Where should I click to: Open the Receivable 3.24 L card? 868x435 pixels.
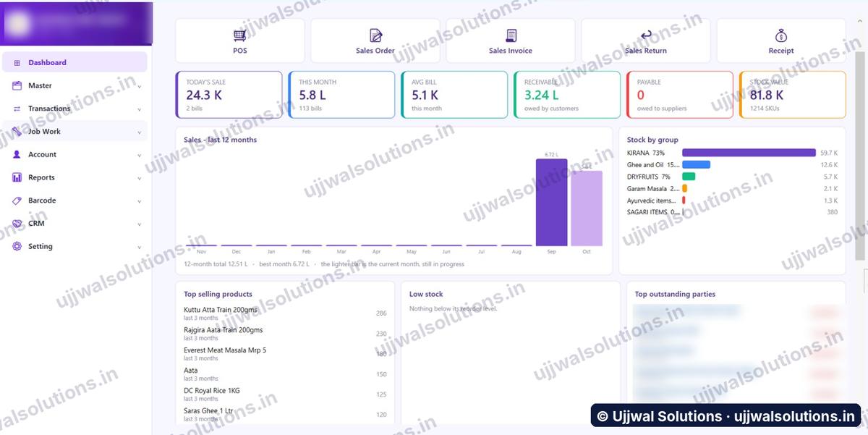tap(567, 94)
